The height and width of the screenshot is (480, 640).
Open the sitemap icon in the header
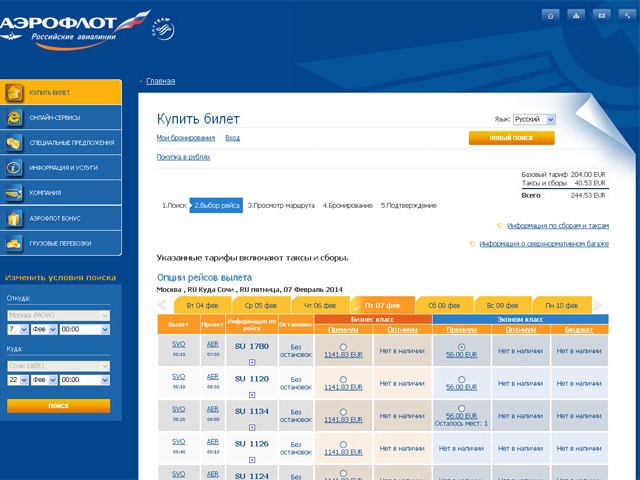click(x=576, y=15)
